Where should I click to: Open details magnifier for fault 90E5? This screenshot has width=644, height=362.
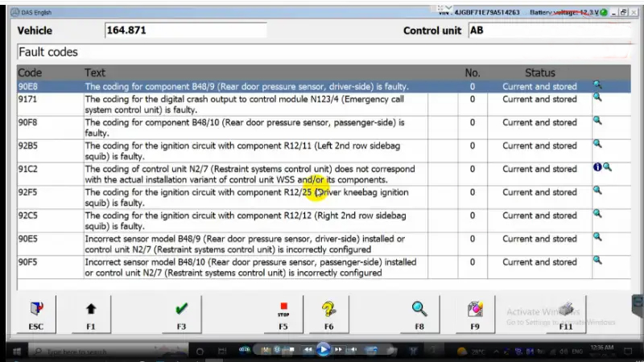point(597,237)
